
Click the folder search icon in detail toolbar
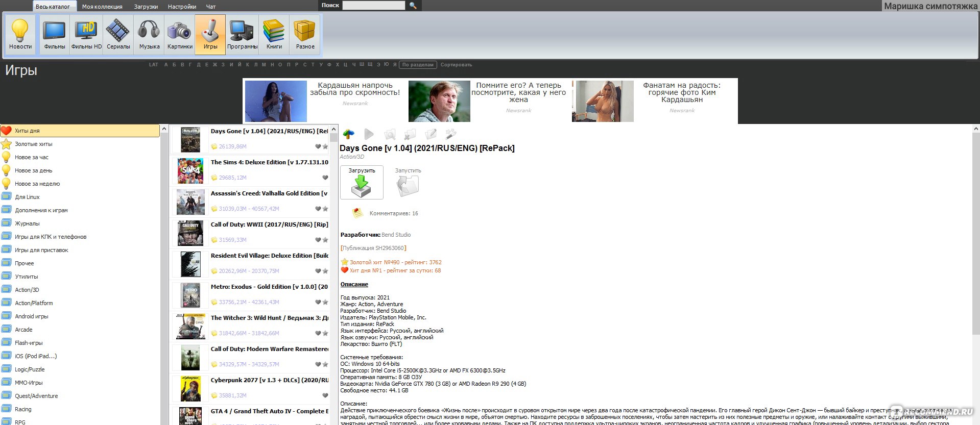(390, 134)
